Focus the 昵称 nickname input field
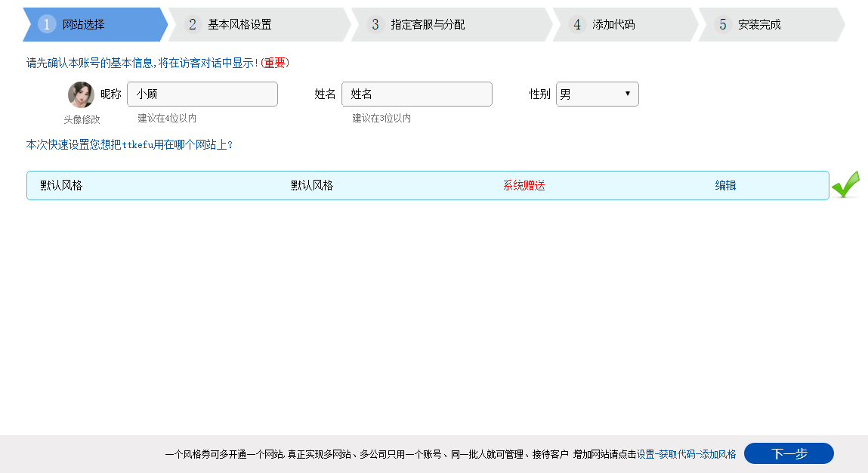The width and height of the screenshot is (868, 473). tap(202, 94)
